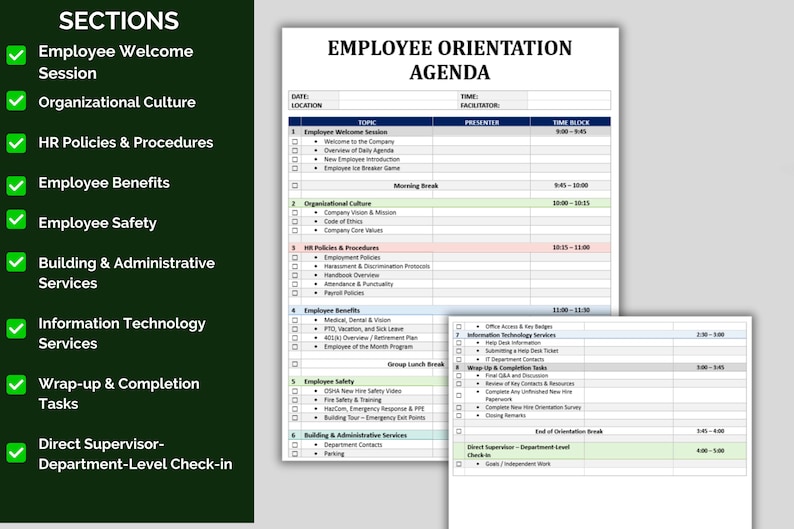Image resolution: width=794 pixels, height=529 pixels.
Task: Click 'Employee of the Month Program' item
Action: pos(368,347)
